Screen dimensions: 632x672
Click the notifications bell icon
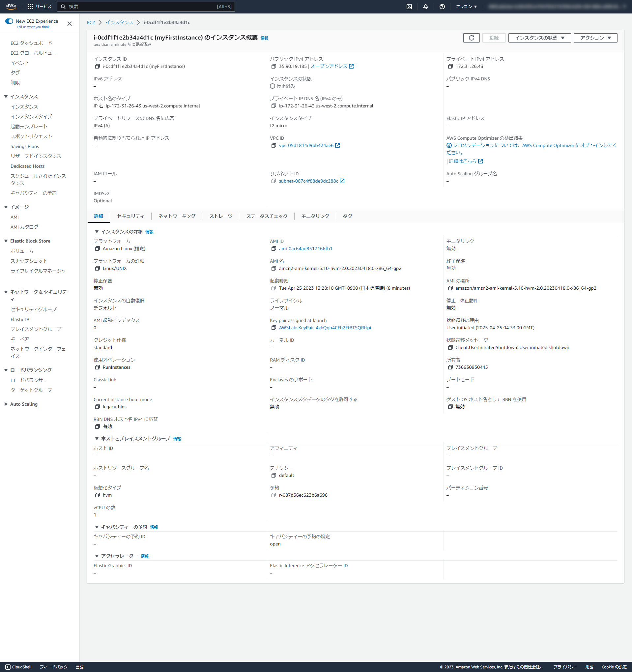425,6
